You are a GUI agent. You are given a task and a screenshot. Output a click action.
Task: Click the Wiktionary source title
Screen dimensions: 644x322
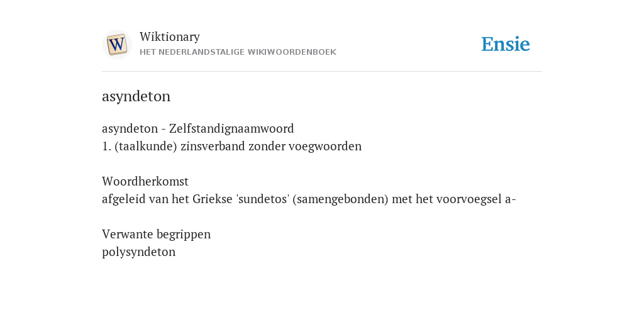pos(170,36)
